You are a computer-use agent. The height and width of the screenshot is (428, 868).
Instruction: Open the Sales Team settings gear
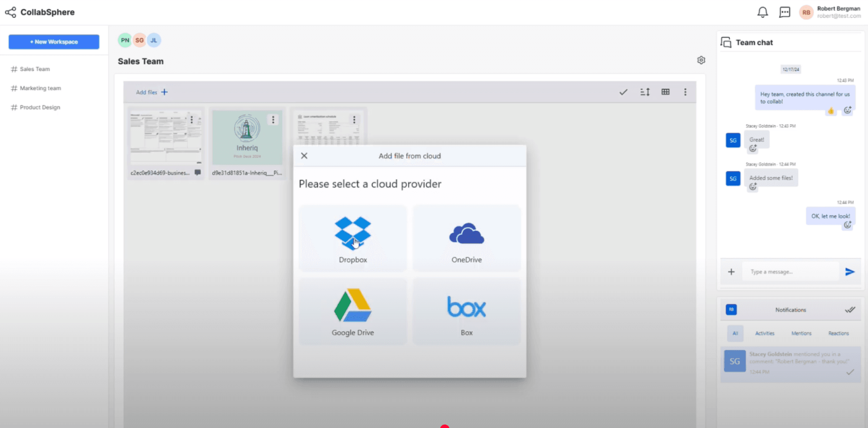coord(701,60)
